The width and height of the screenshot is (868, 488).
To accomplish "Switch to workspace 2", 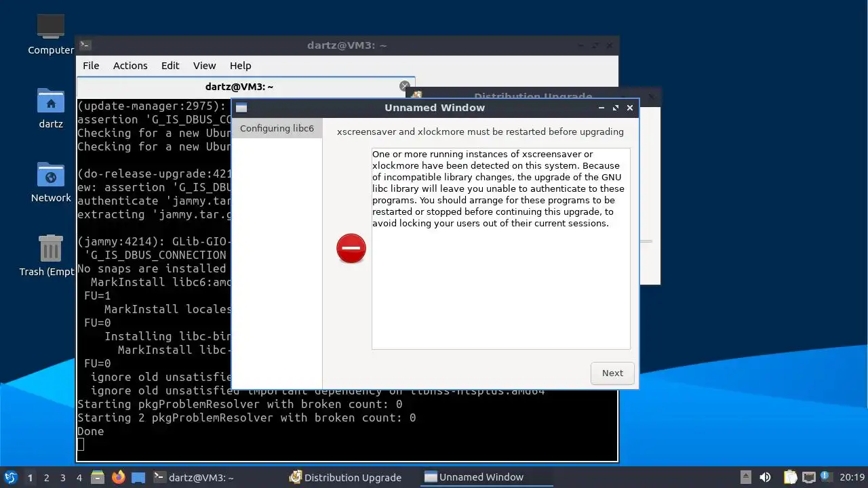I will [x=47, y=477].
